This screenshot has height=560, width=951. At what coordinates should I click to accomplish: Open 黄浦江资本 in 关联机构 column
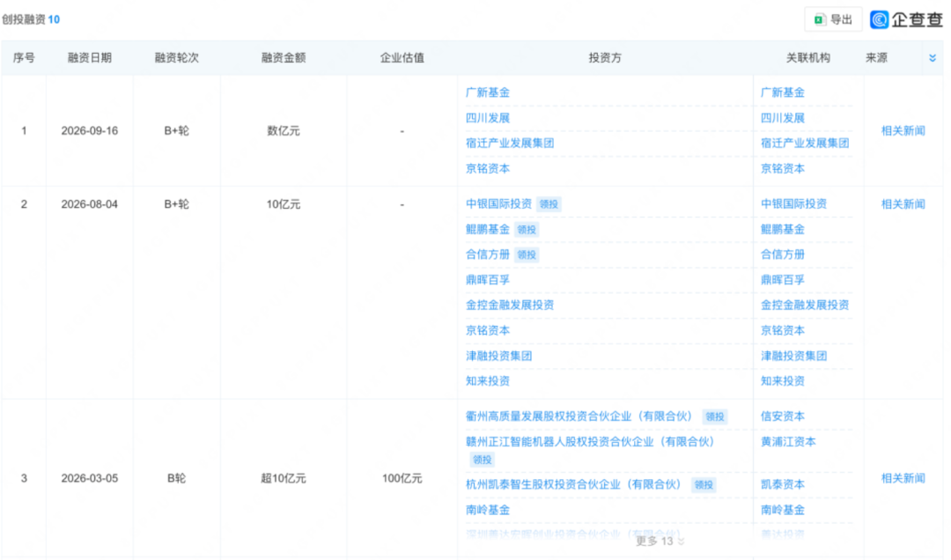pyautogui.click(x=788, y=442)
